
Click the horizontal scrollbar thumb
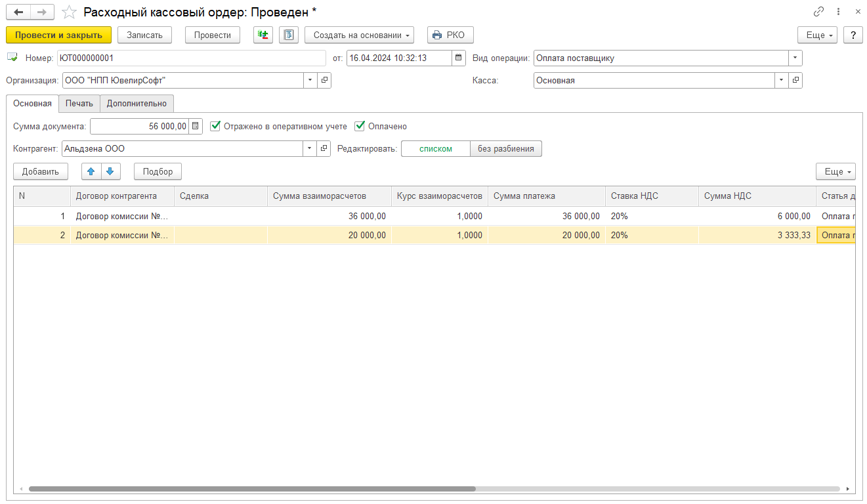click(x=252, y=489)
